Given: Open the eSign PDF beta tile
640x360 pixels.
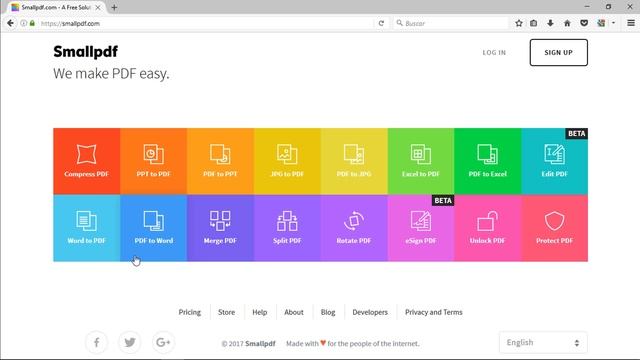Looking at the screenshot, I should (421, 228).
